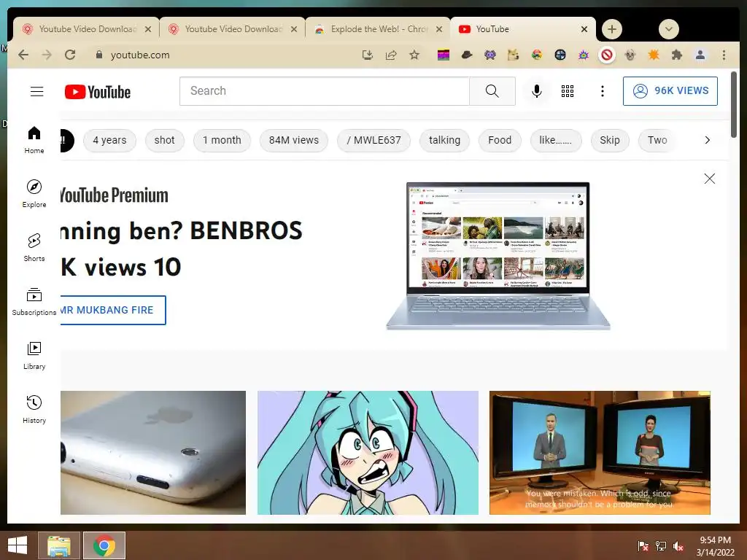Close the Explode the Web tab
The height and width of the screenshot is (560, 747).
coord(438,29)
